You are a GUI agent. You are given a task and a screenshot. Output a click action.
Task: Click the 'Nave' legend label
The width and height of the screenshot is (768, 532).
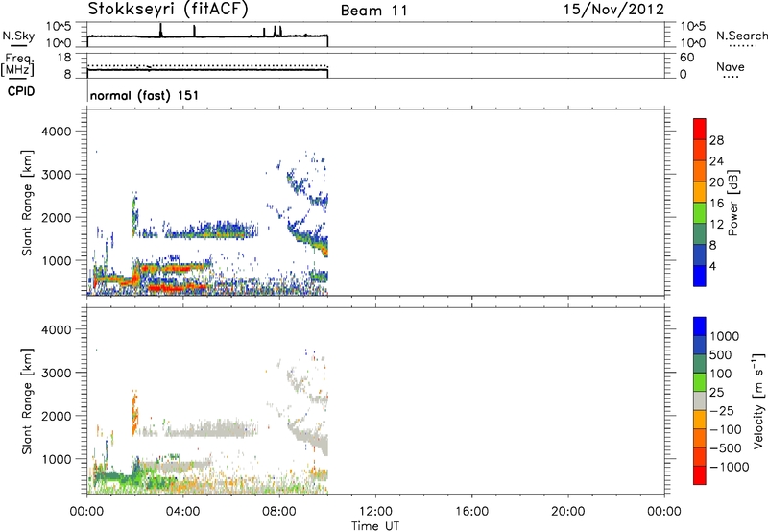[731, 66]
